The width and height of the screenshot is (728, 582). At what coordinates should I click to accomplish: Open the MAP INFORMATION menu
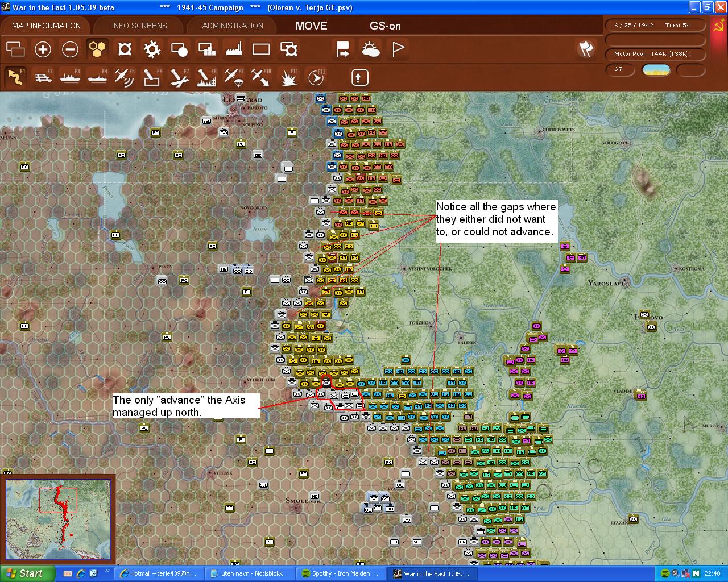click(x=45, y=25)
